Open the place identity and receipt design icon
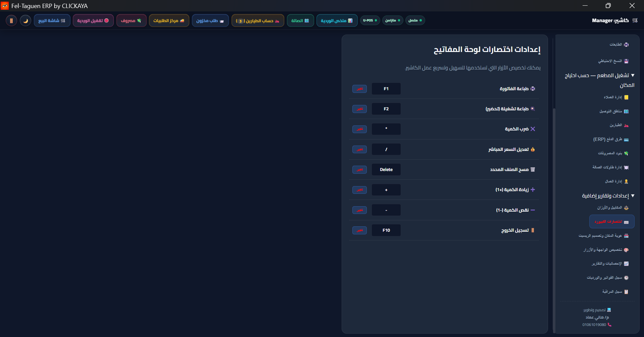The image size is (644, 337). click(626, 236)
